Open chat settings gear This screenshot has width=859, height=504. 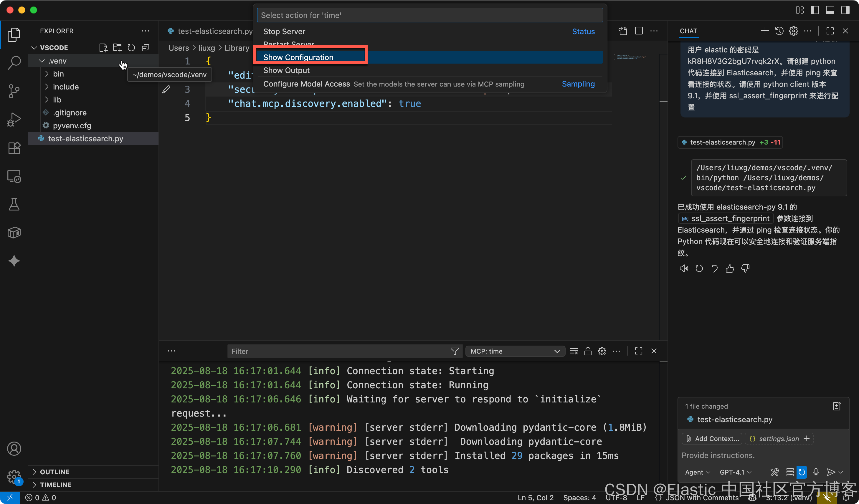[x=794, y=31]
